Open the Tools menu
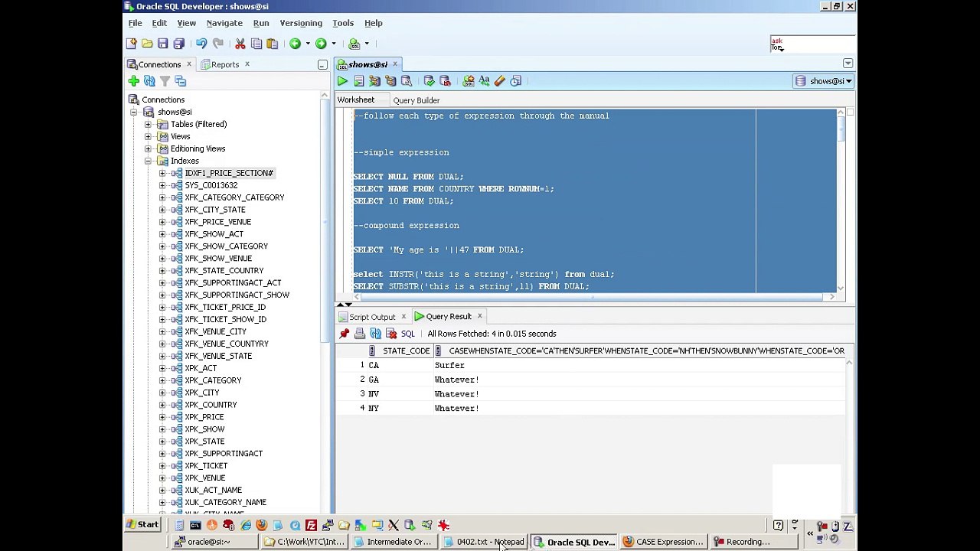The image size is (980, 551). (x=343, y=23)
